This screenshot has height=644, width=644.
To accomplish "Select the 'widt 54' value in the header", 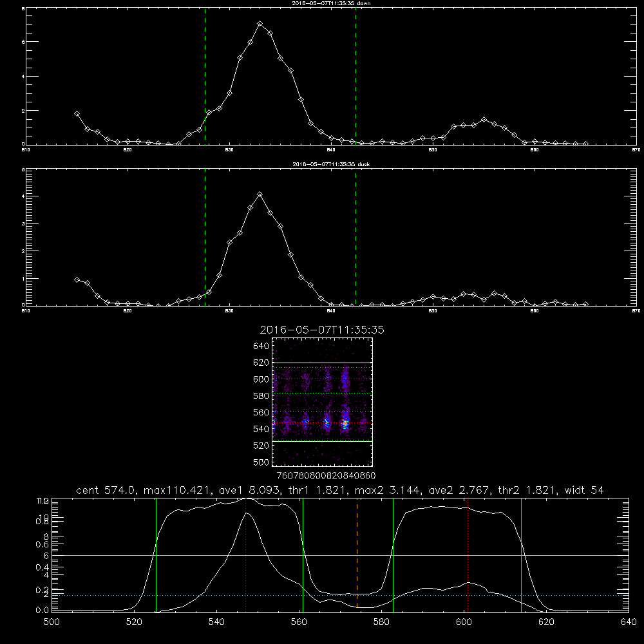I will click(584, 490).
